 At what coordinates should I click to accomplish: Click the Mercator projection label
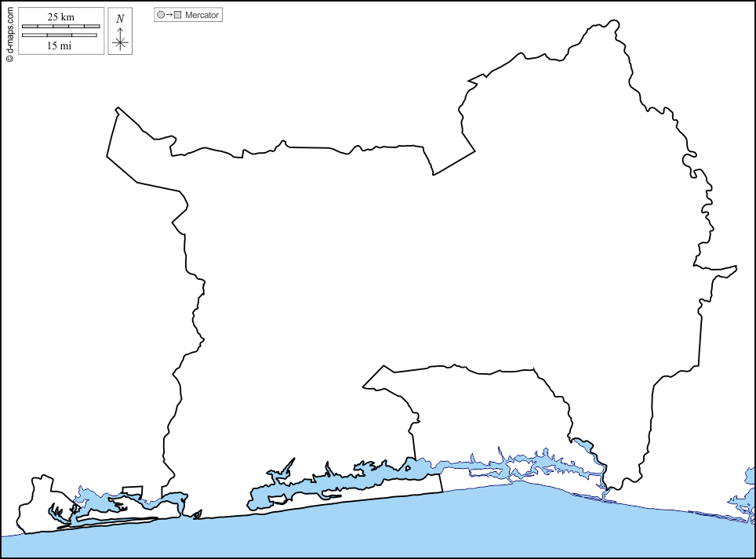pos(202,15)
